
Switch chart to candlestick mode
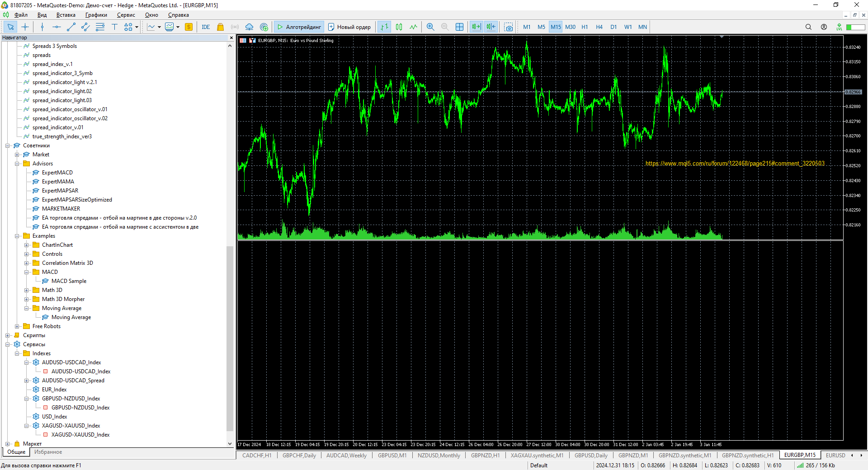pyautogui.click(x=399, y=27)
